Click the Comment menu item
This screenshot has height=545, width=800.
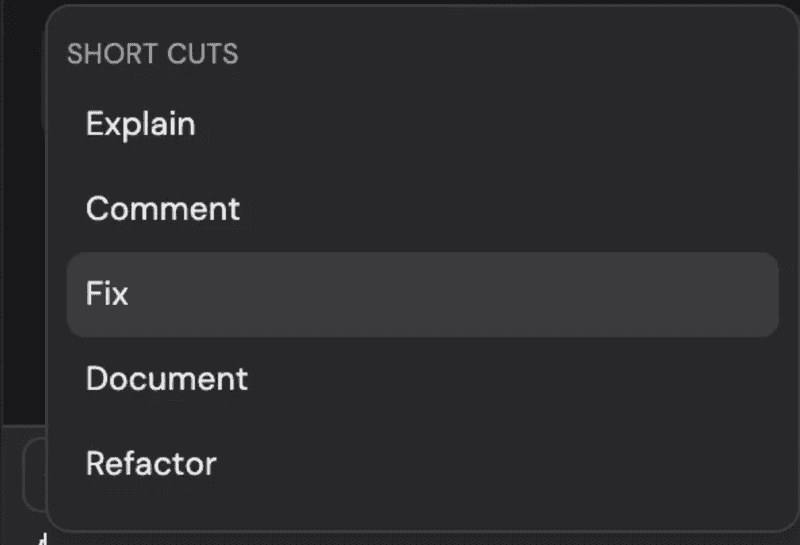pos(163,209)
